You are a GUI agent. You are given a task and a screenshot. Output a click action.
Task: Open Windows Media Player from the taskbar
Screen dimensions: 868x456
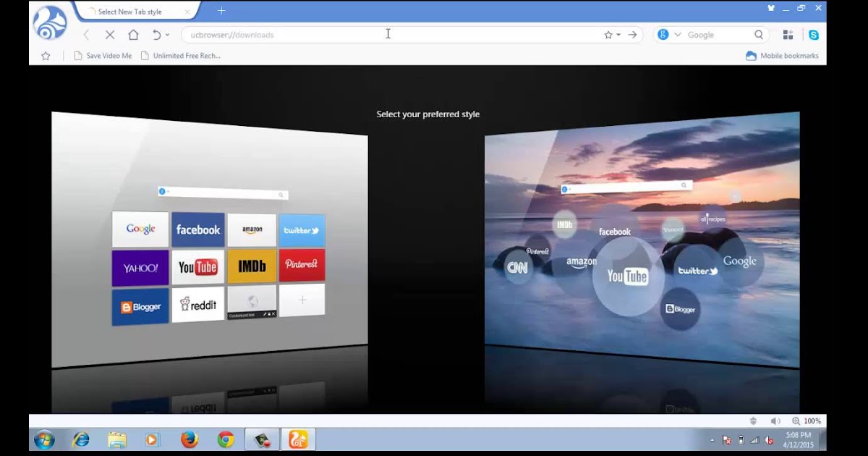point(153,439)
